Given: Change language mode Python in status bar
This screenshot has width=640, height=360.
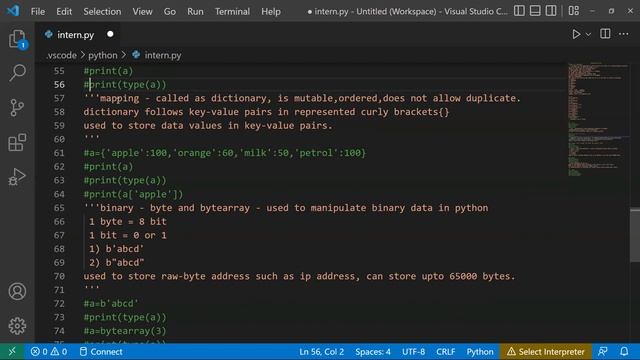Looking at the screenshot, I should coord(480,351).
